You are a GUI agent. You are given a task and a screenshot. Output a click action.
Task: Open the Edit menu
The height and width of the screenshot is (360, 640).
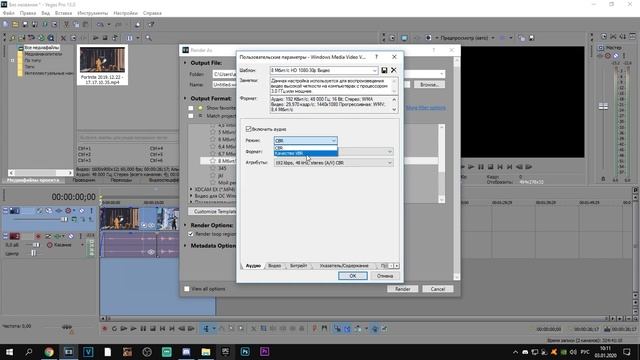point(28,13)
